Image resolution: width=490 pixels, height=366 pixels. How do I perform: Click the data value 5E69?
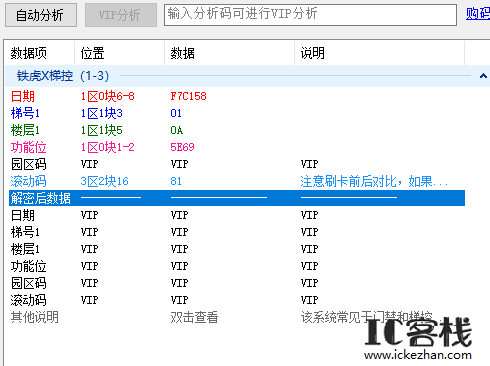[x=182, y=147]
